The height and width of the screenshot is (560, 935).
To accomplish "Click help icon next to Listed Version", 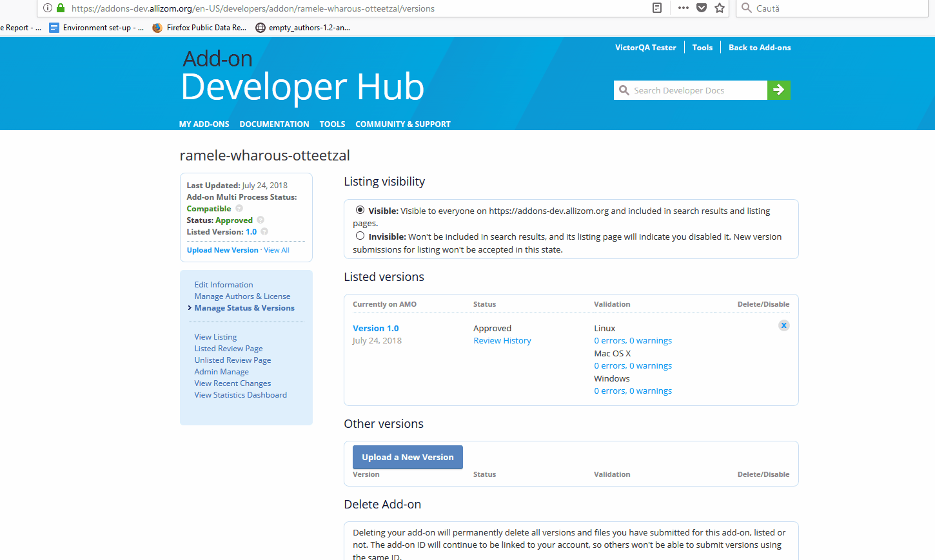I will (264, 232).
